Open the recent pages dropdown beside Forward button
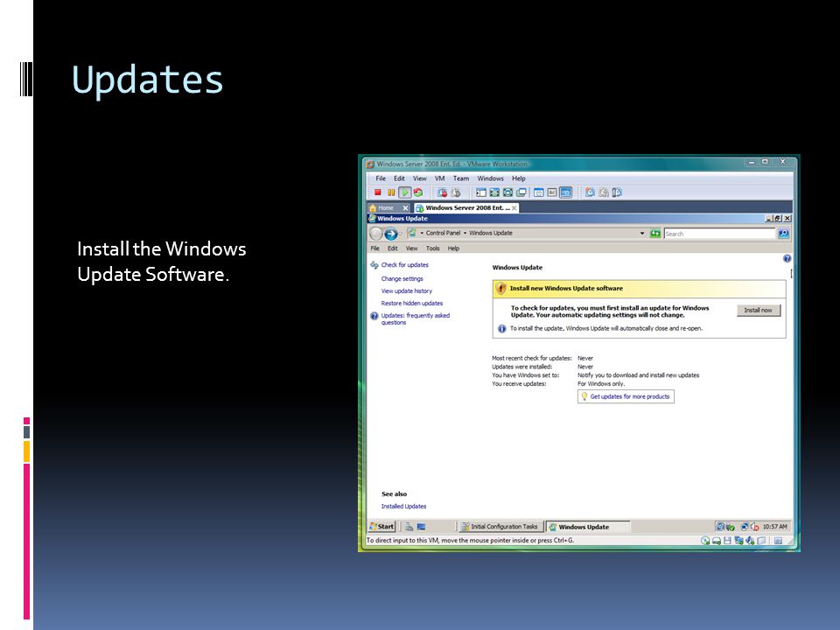The image size is (840, 630). 401,234
